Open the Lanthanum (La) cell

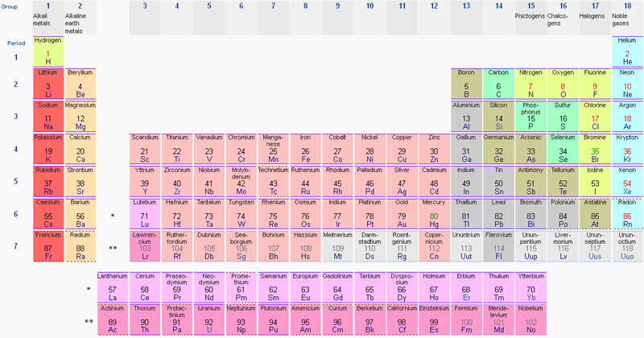pos(112,287)
